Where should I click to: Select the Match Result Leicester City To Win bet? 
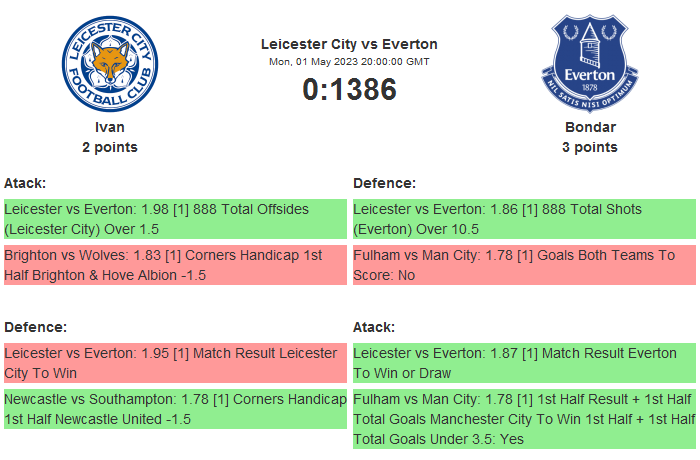click(174, 363)
